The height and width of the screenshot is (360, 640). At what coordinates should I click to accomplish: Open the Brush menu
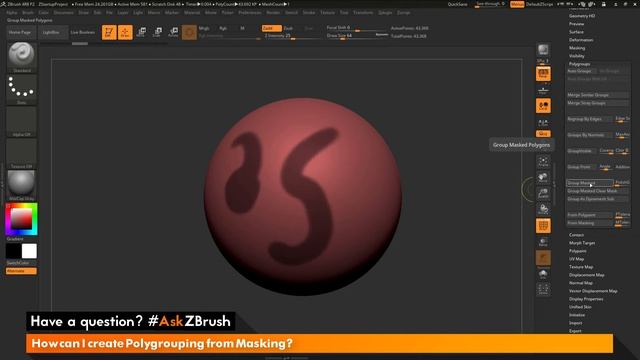tap(28, 13)
